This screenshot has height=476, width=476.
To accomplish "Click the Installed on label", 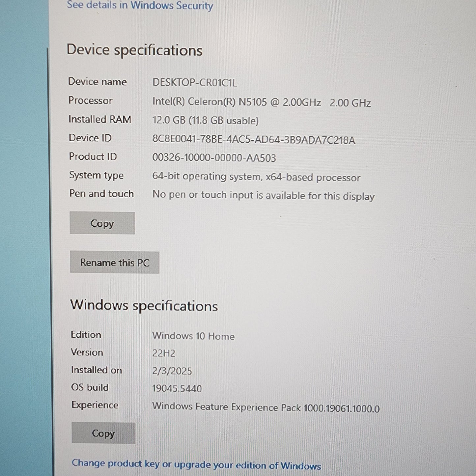I will (97, 370).
